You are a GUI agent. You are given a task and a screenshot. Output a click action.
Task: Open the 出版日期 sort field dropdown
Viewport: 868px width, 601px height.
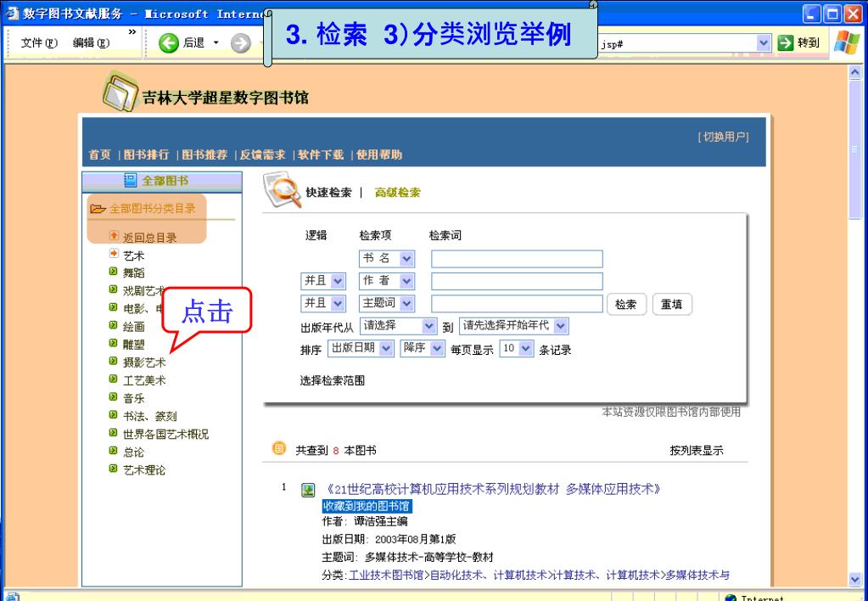[386, 348]
